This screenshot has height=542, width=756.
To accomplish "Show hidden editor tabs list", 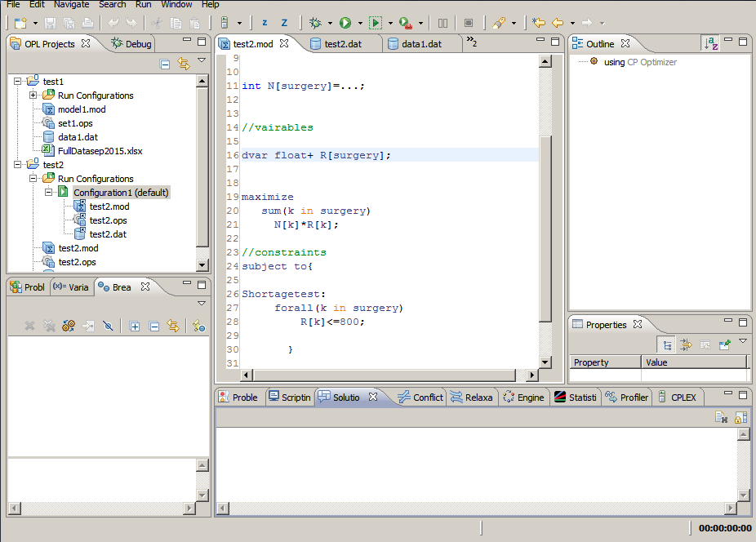I will tap(472, 42).
